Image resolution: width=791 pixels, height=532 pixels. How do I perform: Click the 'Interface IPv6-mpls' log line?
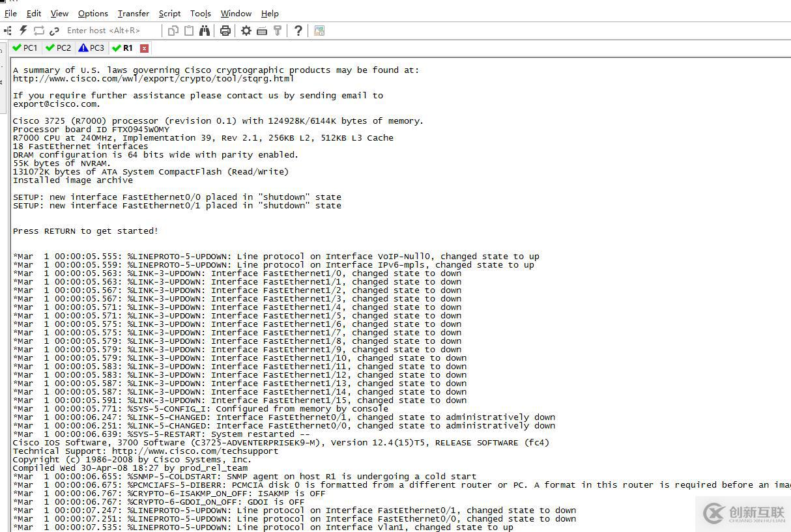click(274, 265)
